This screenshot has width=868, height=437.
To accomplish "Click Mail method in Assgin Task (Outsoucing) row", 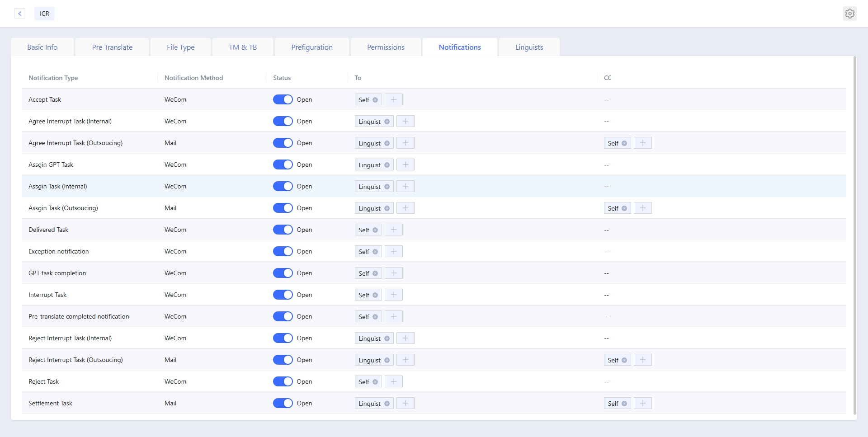I will (x=170, y=208).
